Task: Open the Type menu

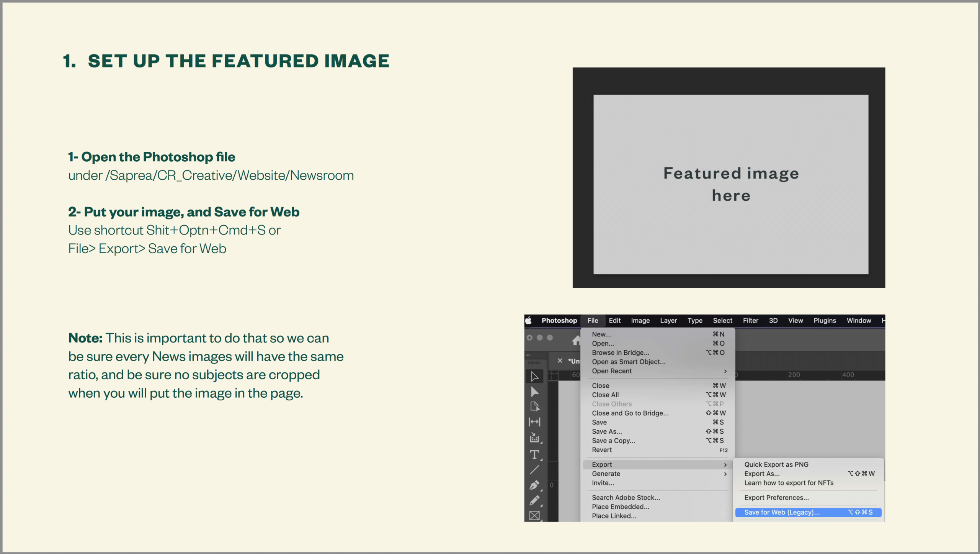Action: pos(695,320)
